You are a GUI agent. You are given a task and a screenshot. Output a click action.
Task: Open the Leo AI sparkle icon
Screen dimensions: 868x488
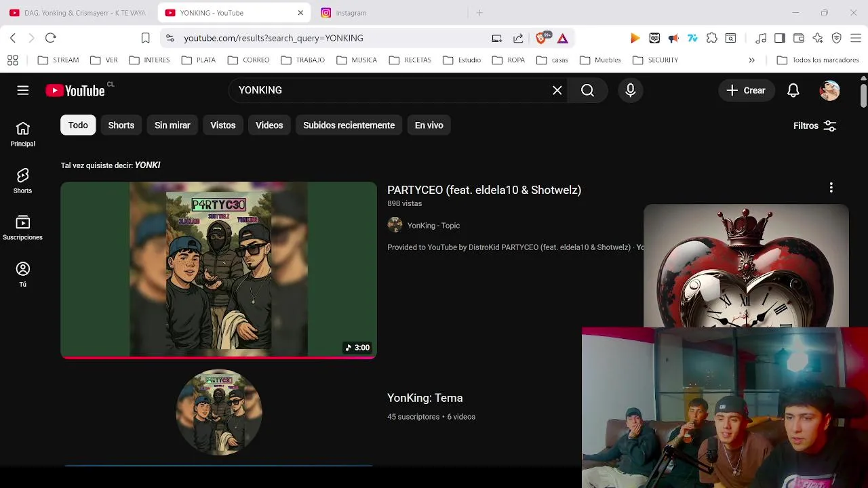pyautogui.click(x=818, y=38)
